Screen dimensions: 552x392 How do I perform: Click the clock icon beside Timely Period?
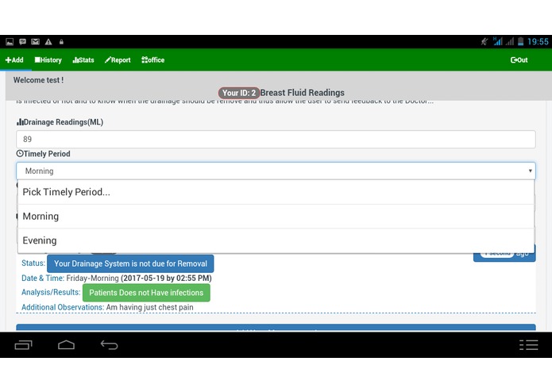[20, 154]
